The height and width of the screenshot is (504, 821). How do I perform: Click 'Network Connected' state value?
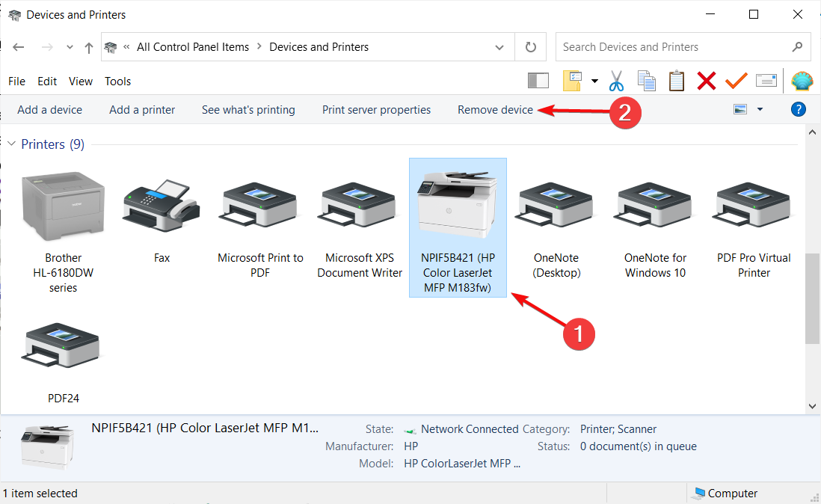pos(470,429)
